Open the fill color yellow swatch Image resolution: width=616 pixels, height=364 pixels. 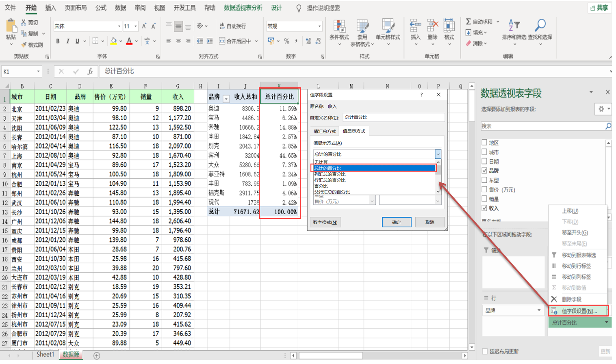[x=114, y=41]
